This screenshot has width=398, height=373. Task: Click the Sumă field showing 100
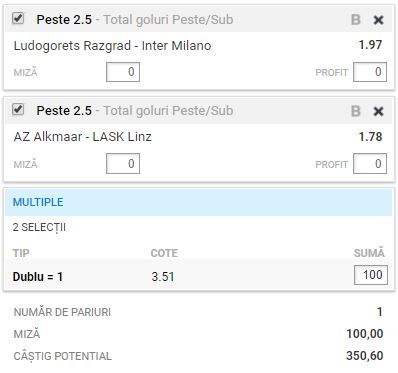(x=371, y=275)
